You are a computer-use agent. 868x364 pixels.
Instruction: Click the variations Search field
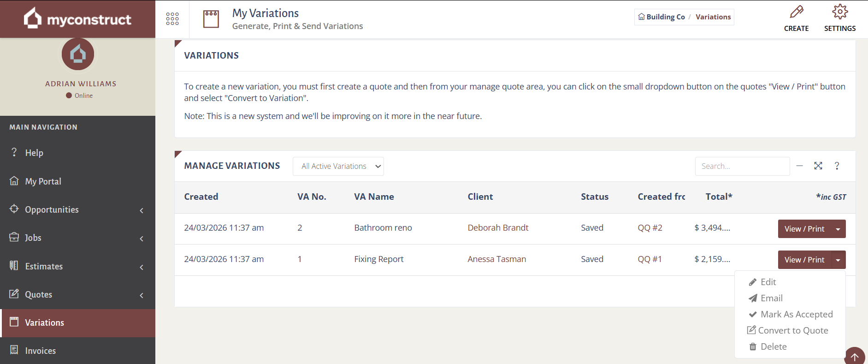point(742,167)
